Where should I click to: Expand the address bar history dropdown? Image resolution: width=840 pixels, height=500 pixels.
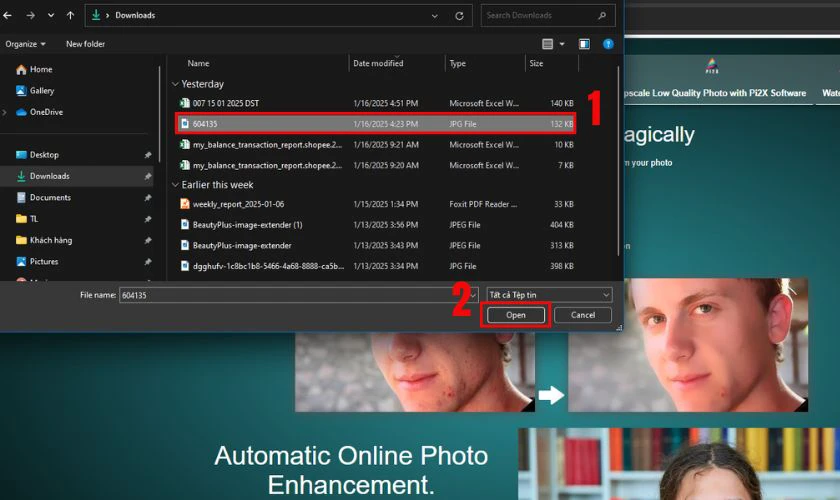pos(434,16)
